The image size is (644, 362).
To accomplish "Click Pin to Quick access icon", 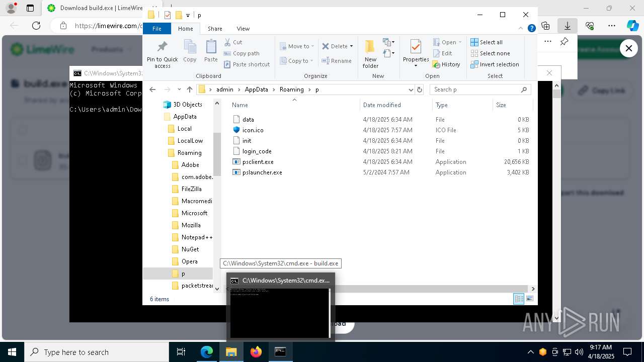I will coord(162,47).
